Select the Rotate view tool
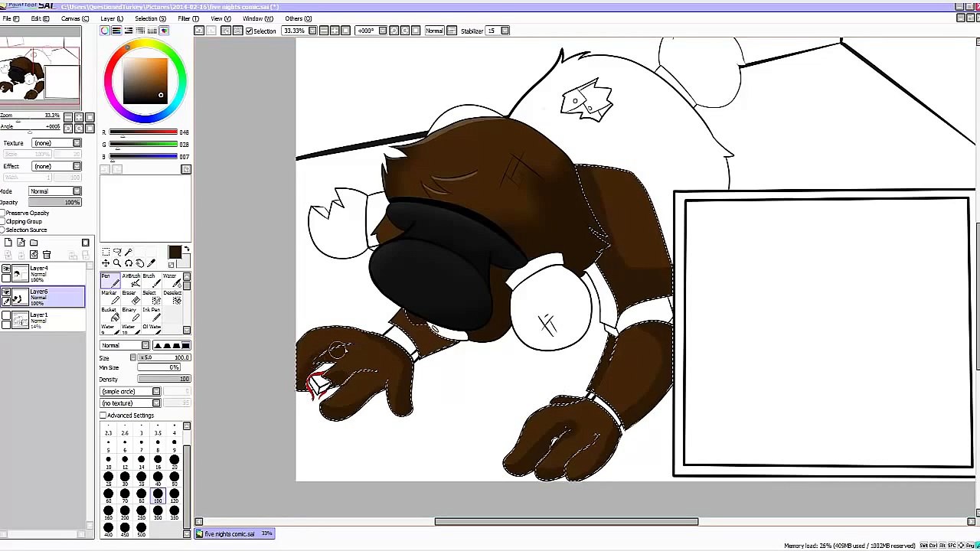 (129, 263)
